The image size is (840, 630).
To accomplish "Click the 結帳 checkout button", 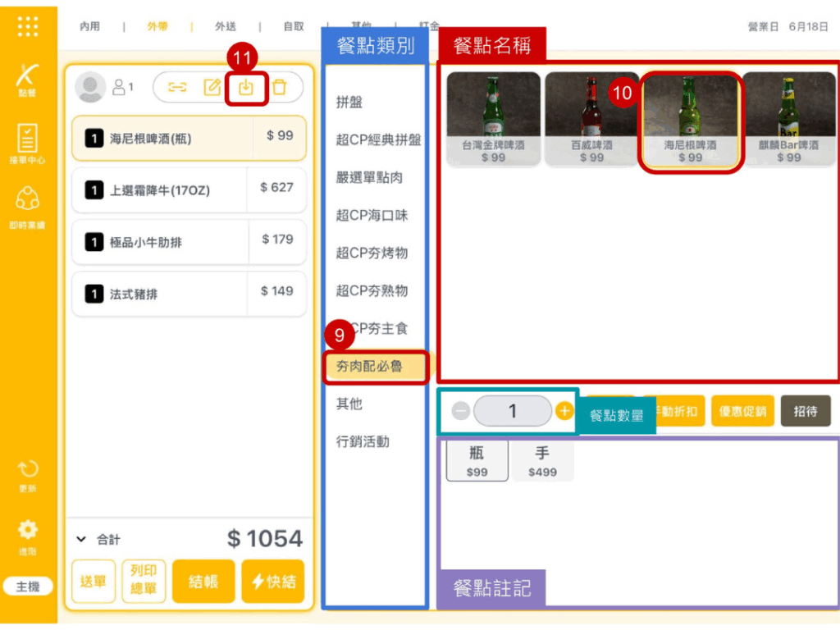I will [203, 582].
